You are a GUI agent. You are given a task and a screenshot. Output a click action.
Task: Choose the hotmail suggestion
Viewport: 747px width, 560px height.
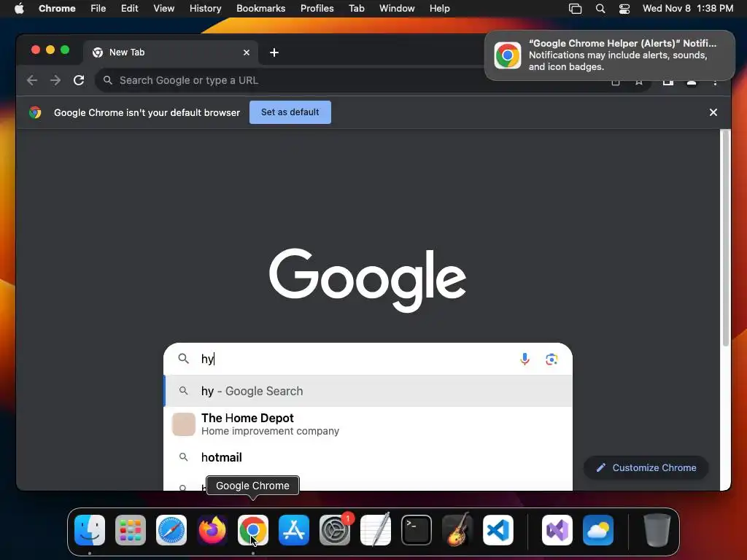368,457
